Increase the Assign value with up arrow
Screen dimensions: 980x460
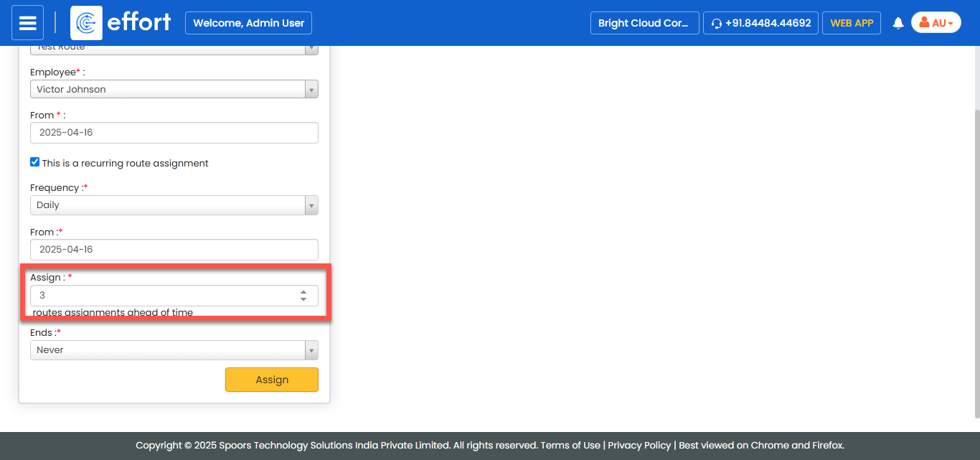[303, 292]
